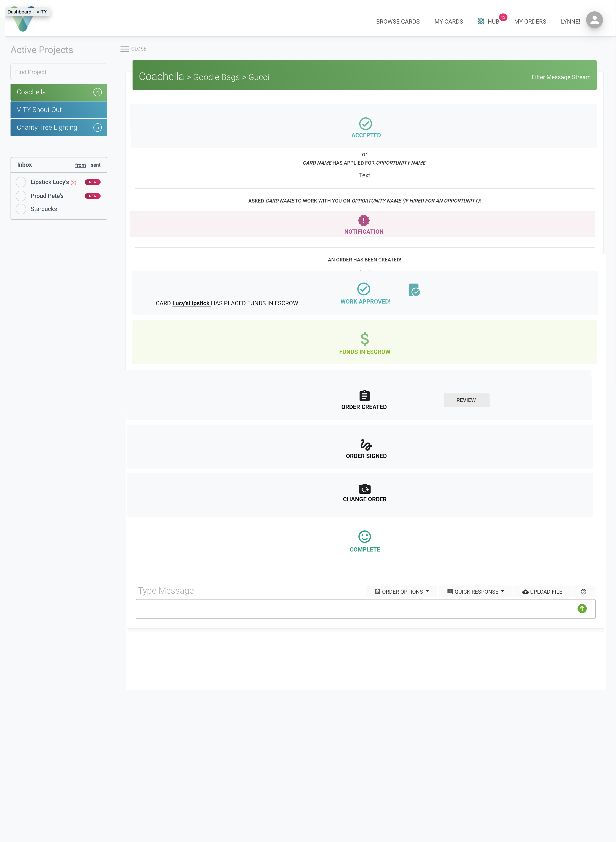Go to HUB in top navigation
The width and height of the screenshot is (616, 842).
click(493, 22)
